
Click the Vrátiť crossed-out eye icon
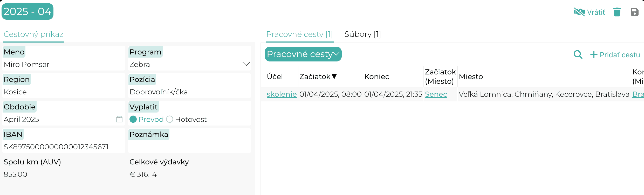click(x=579, y=12)
